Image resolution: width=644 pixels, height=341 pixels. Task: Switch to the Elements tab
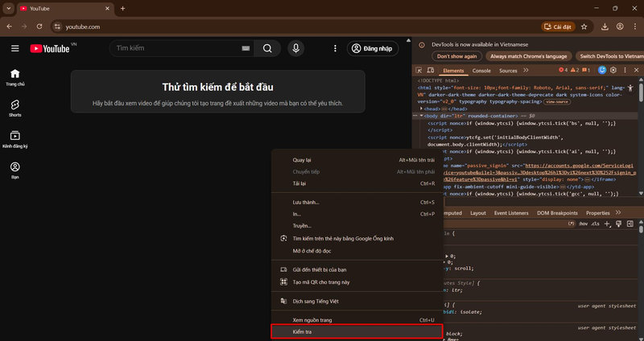[453, 71]
